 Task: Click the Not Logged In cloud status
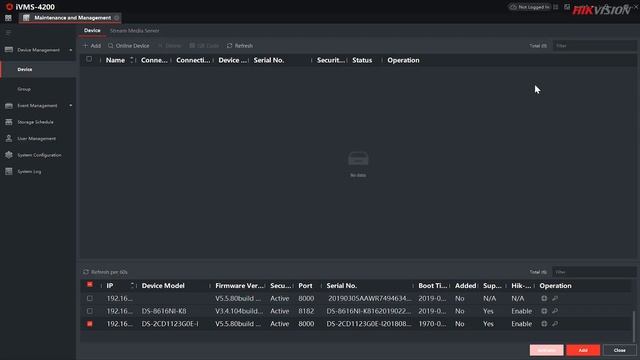pyautogui.click(x=530, y=7)
